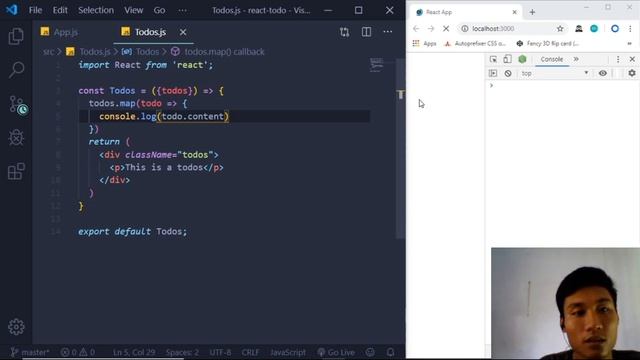This screenshot has width=640, height=360.
Task: Start Go Live server
Action: [x=336, y=352]
